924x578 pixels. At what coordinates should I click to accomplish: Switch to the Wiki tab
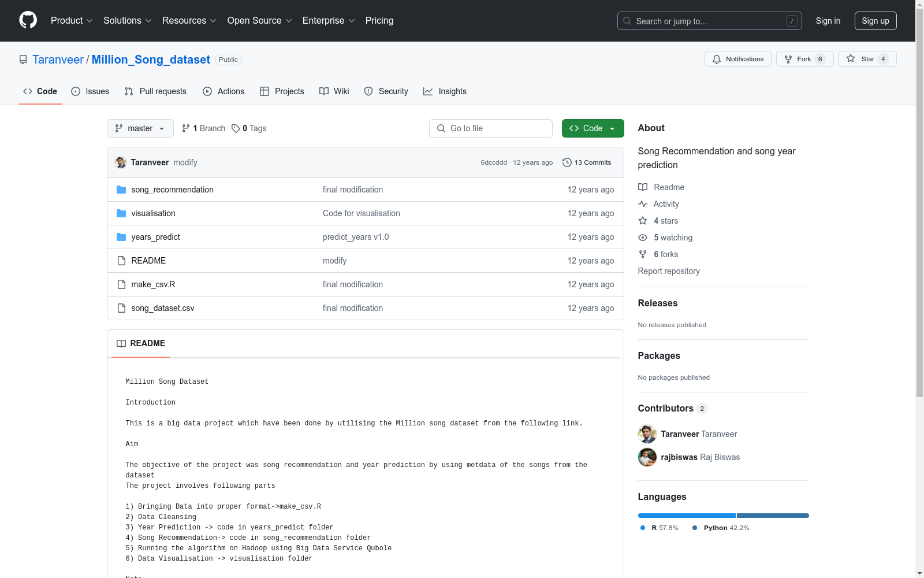click(334, 91)
